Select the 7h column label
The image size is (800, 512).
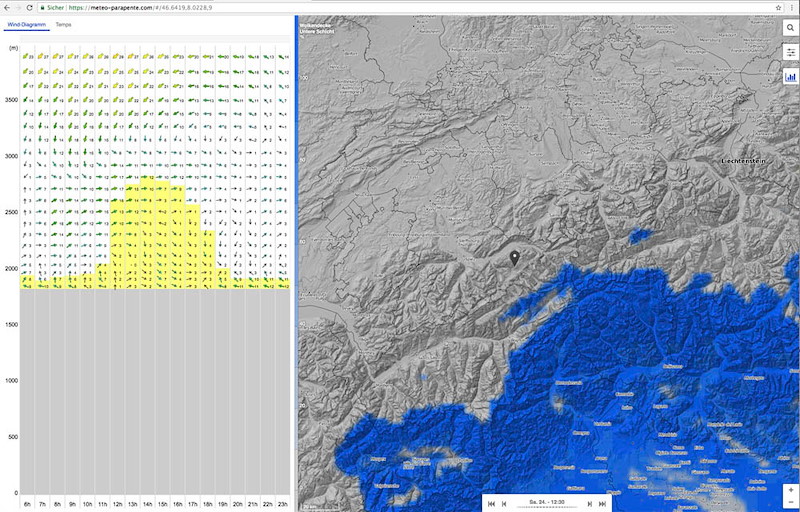coord(42,504)
